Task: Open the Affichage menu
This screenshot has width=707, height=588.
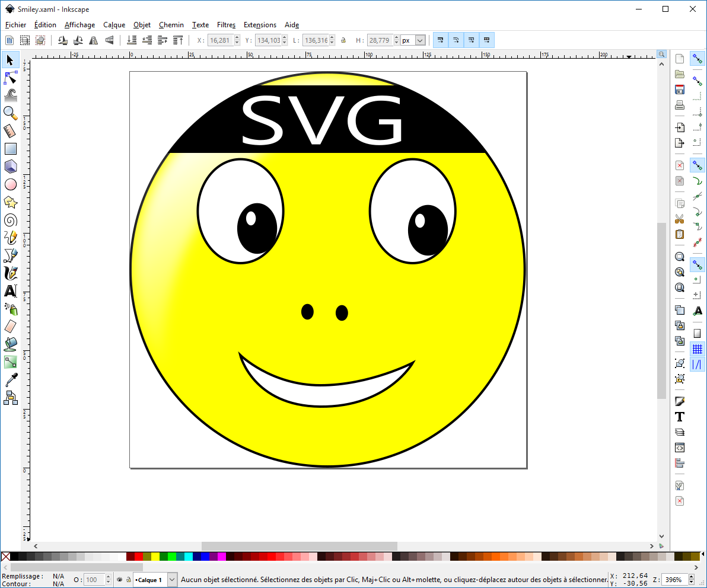Action: (80, 25)
